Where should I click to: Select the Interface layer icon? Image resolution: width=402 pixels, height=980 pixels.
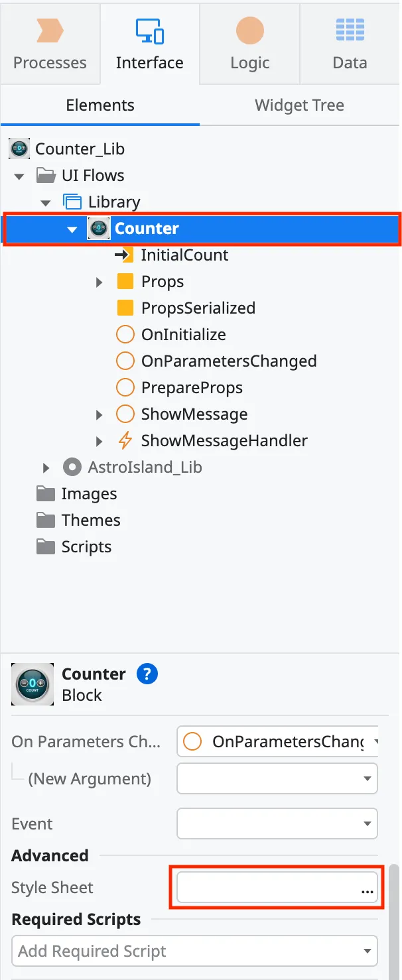coord(149,31)
